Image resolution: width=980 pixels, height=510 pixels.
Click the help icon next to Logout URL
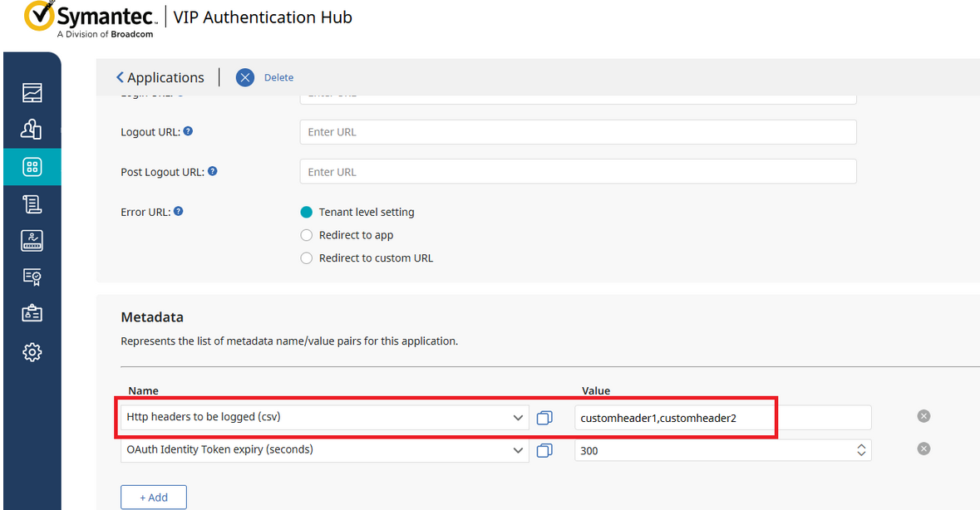click(x=188, y=131)
